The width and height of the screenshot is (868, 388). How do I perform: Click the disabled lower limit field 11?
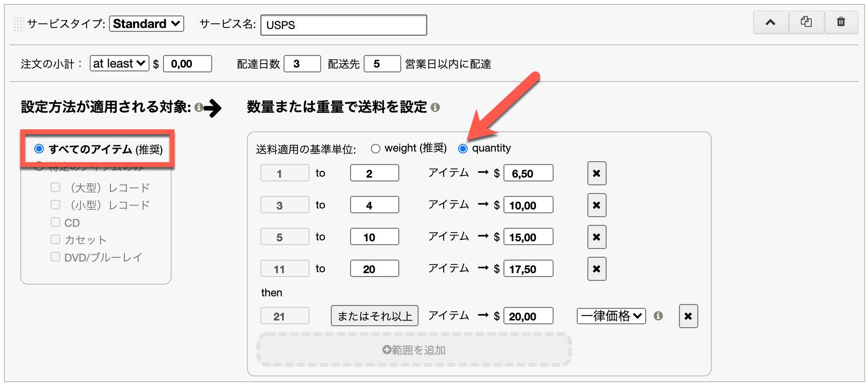point(285,268)
